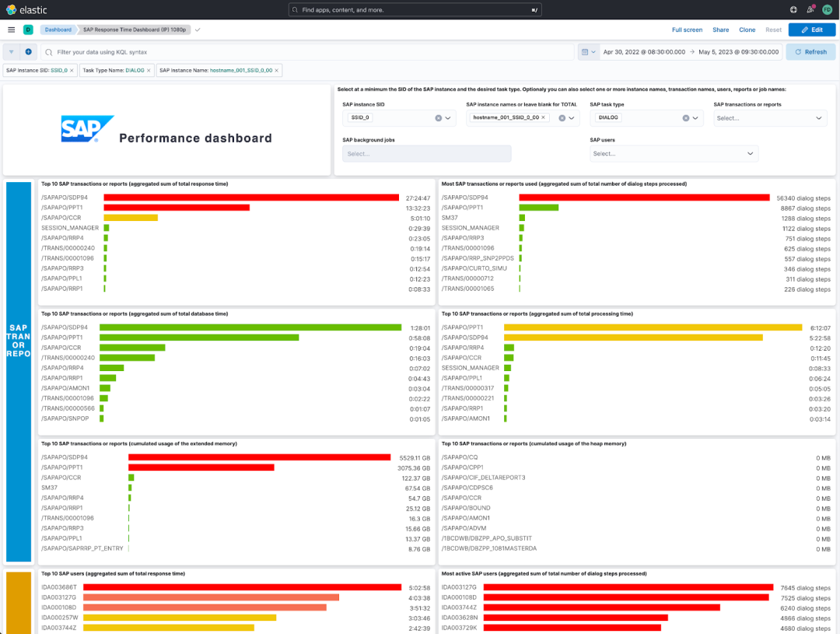Expand the SAP task type dropdown
This screenshot has height=634, width=840.
tap(695, 118)
